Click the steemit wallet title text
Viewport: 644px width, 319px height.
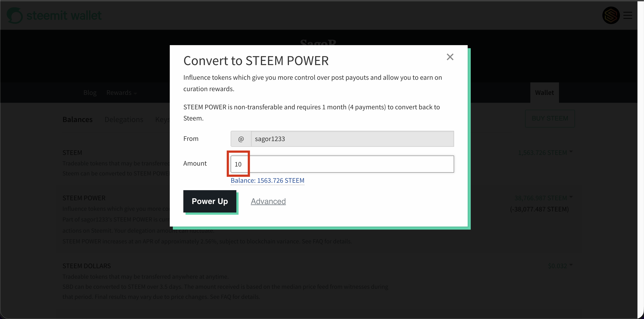[x=64, y=15]
